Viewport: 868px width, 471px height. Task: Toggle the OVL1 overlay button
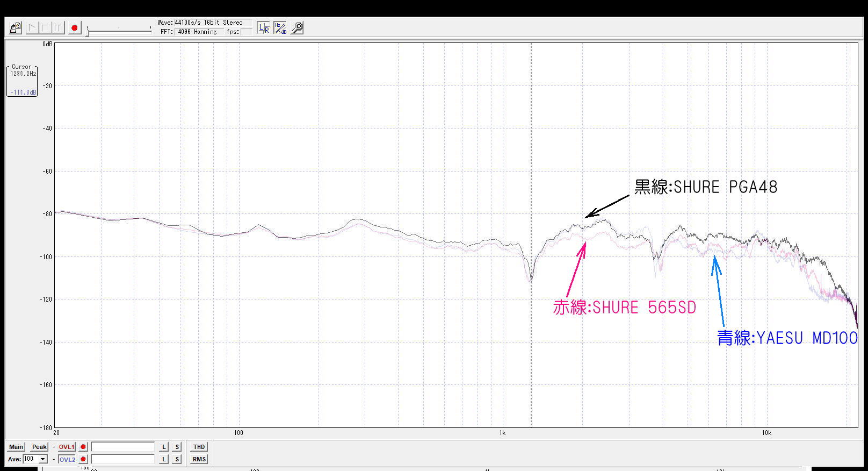67,447
